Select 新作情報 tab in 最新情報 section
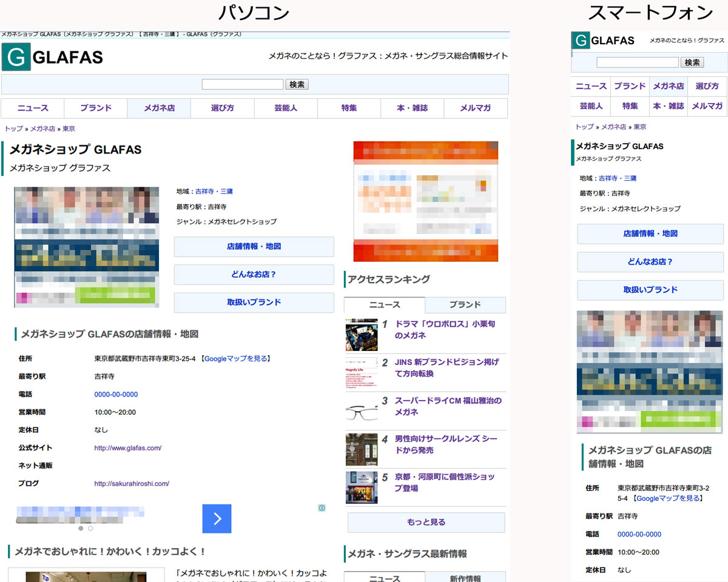The width and height of the screenshot is (728, 582). [465, 577]
